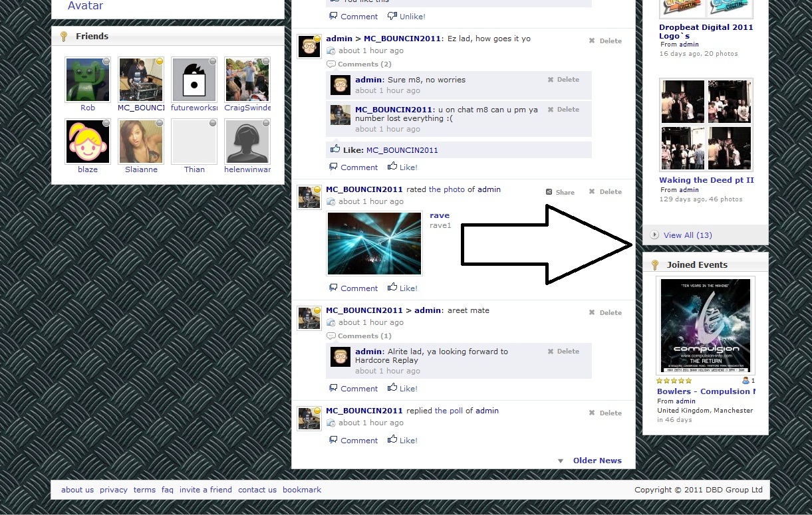This screenshot has width=812, height=515.
Task: Like the 'Ez lad, how goes it yo' post
Action: click(x=403, y=167)
